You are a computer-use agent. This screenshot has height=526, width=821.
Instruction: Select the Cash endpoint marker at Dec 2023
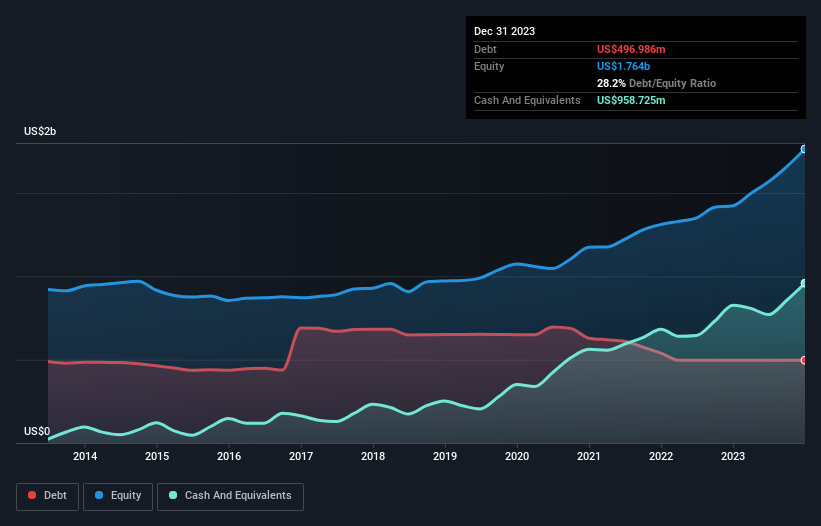click(804, 283)
